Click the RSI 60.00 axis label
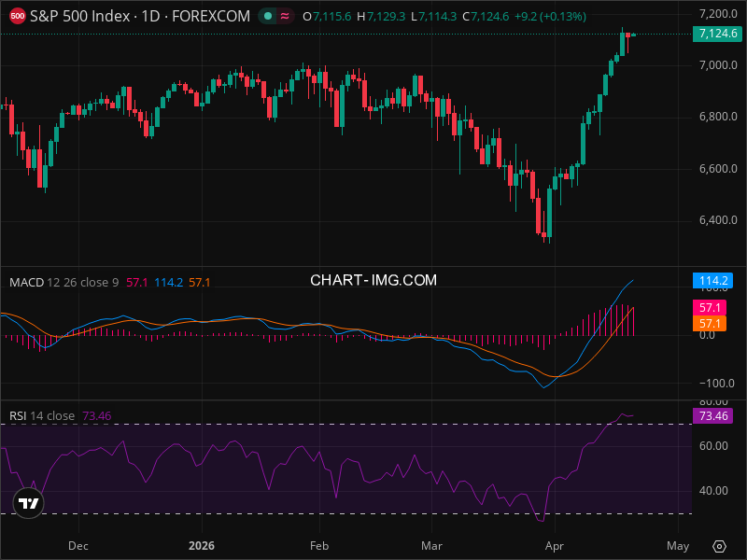Viewport: 747px width, 560px height. click(x=713, y=446)
